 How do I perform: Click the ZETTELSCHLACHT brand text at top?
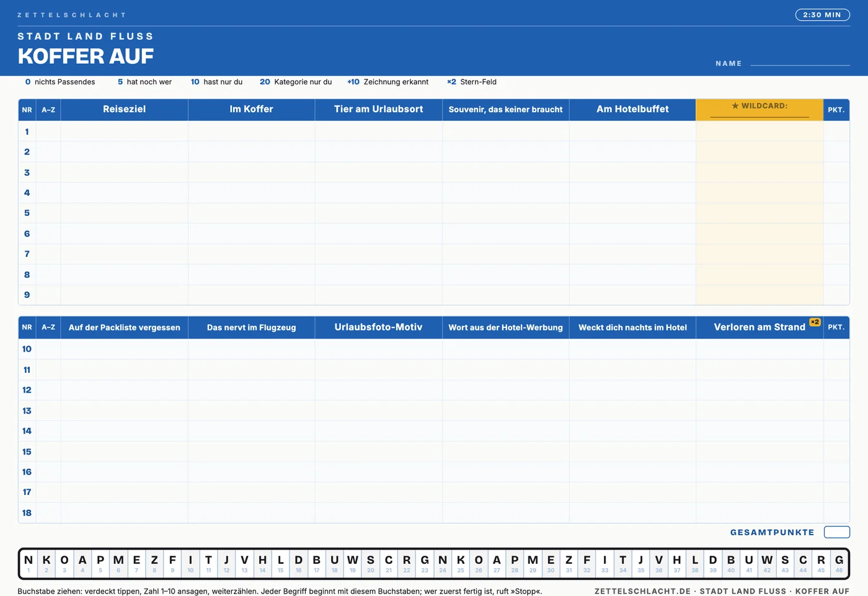coord(71,15)
